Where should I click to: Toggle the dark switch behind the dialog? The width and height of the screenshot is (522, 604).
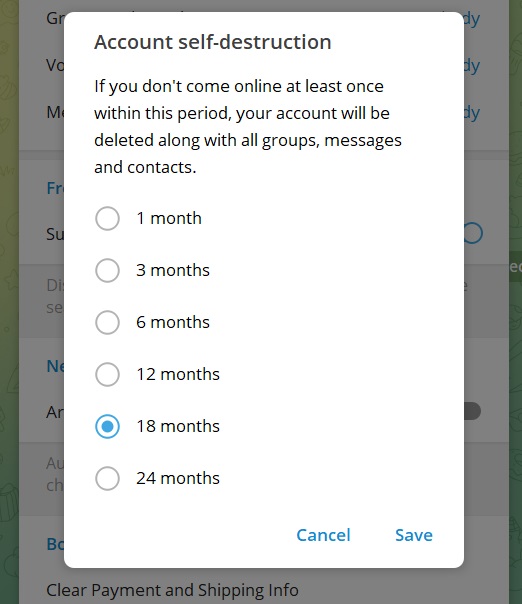click(472, 411)
